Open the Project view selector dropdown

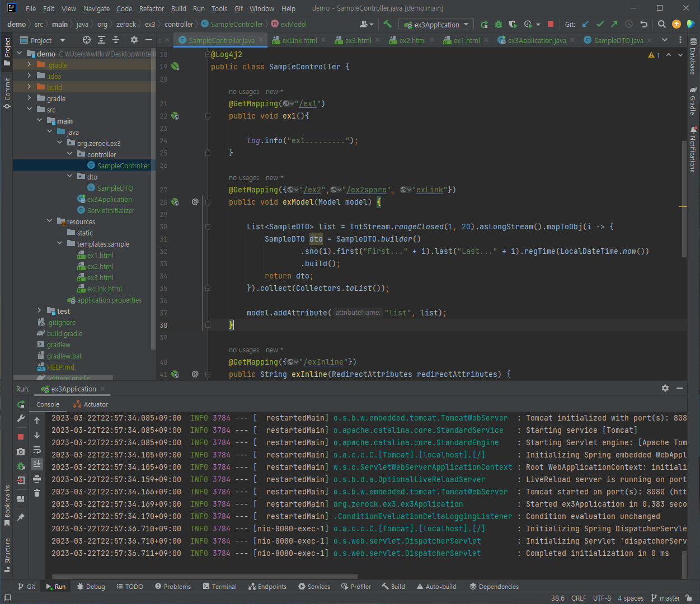(x=43, y=40)
